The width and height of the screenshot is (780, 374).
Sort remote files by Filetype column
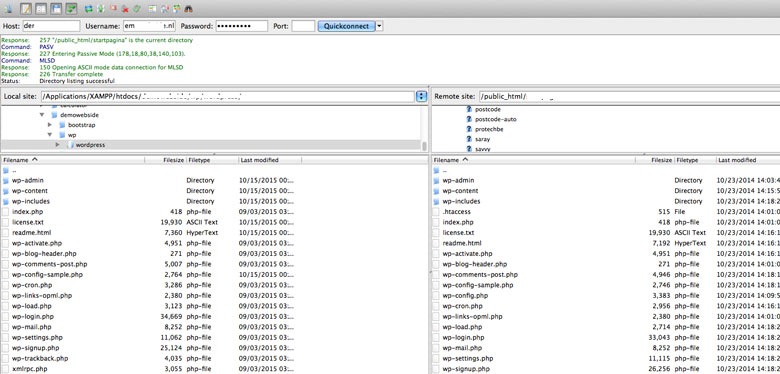[695, 160]
